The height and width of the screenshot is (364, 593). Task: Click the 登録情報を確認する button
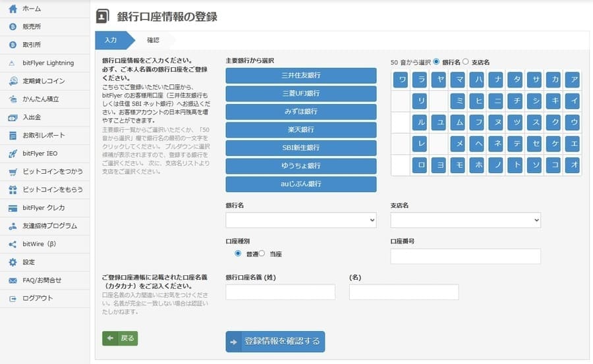click(x=275, y=342)
